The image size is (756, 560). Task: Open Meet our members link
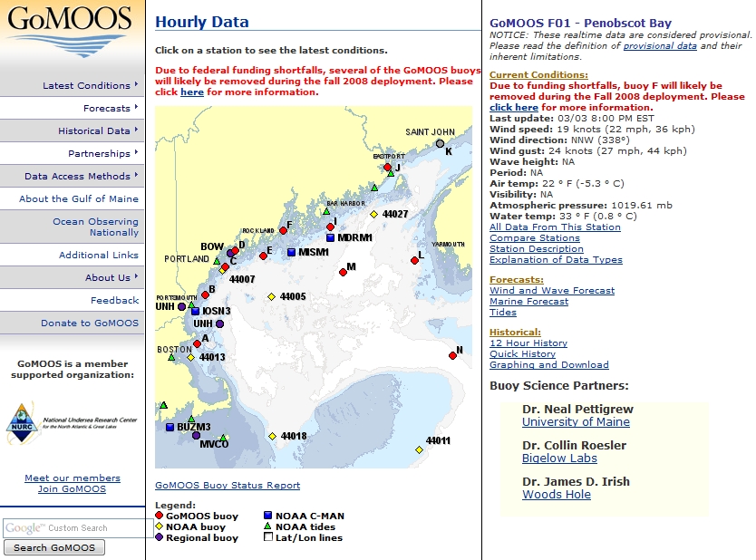click(73, 478)
